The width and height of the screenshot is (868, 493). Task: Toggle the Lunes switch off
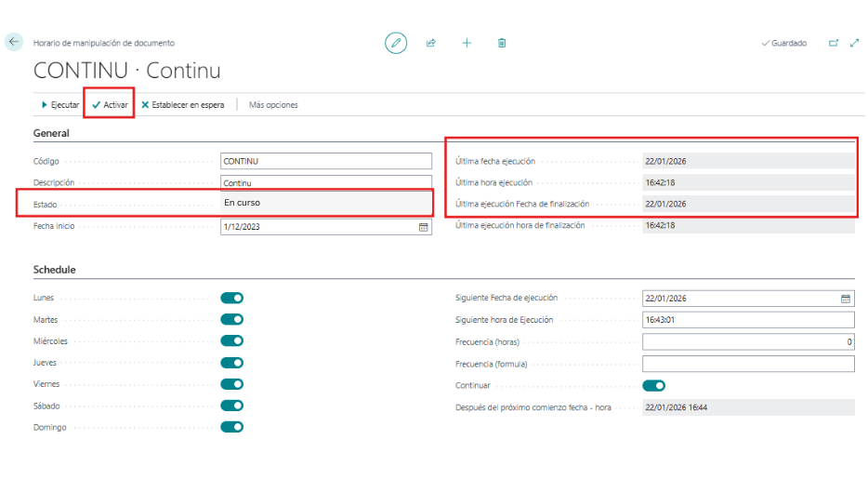[231, 298]
